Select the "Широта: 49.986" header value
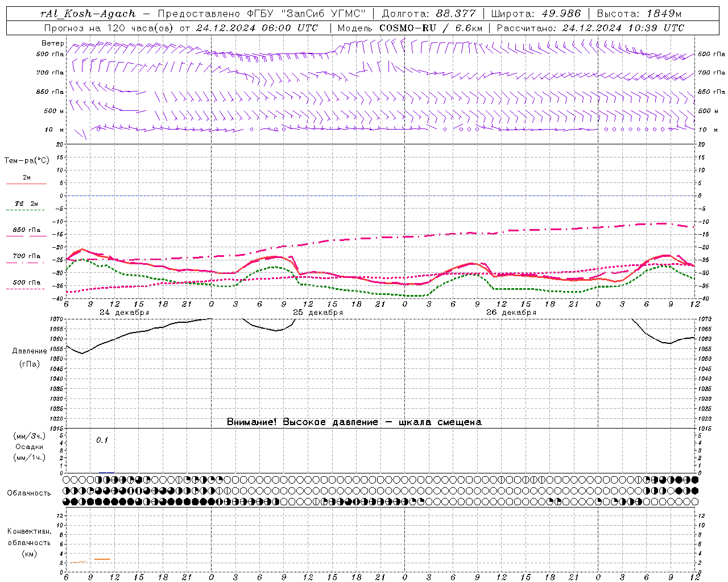The height and width of the screenshot is (582, 728). [x=536, y=14]
